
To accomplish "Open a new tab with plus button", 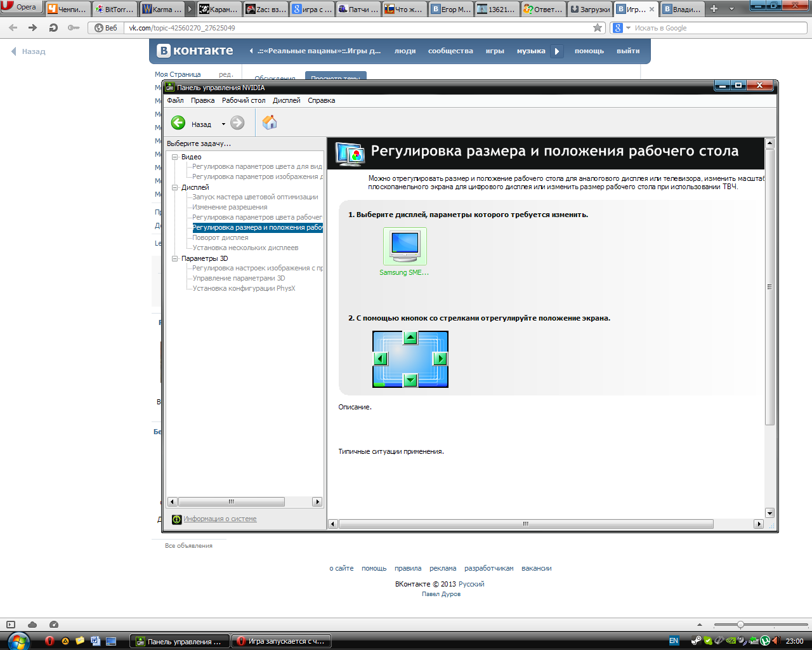I will click(714, 9).
